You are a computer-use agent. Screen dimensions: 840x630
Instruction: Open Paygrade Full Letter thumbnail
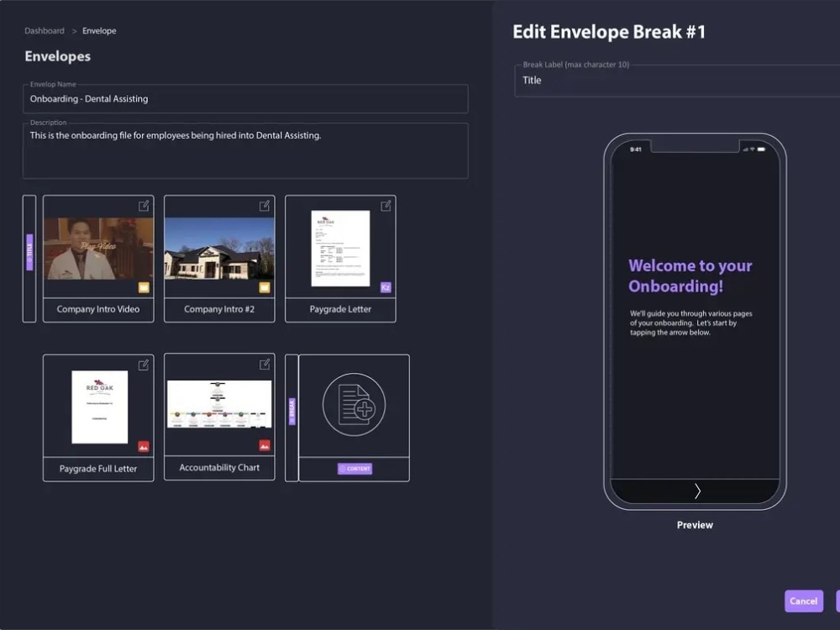click(100, 407)
